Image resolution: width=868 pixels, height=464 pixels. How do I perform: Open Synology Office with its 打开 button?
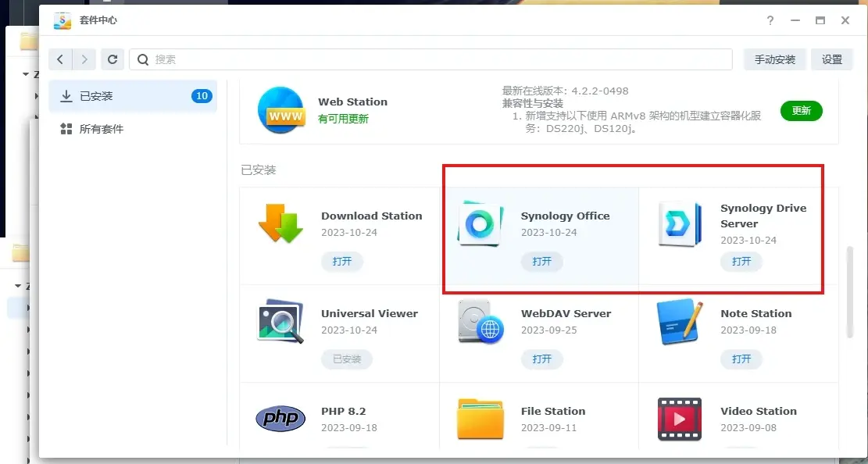click(542, 262)
